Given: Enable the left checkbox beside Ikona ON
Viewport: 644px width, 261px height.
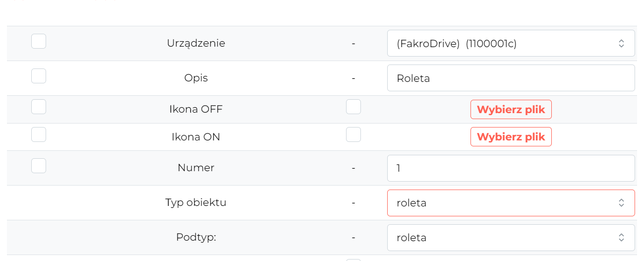Looking at the screenshot, I should click(39, 134).
